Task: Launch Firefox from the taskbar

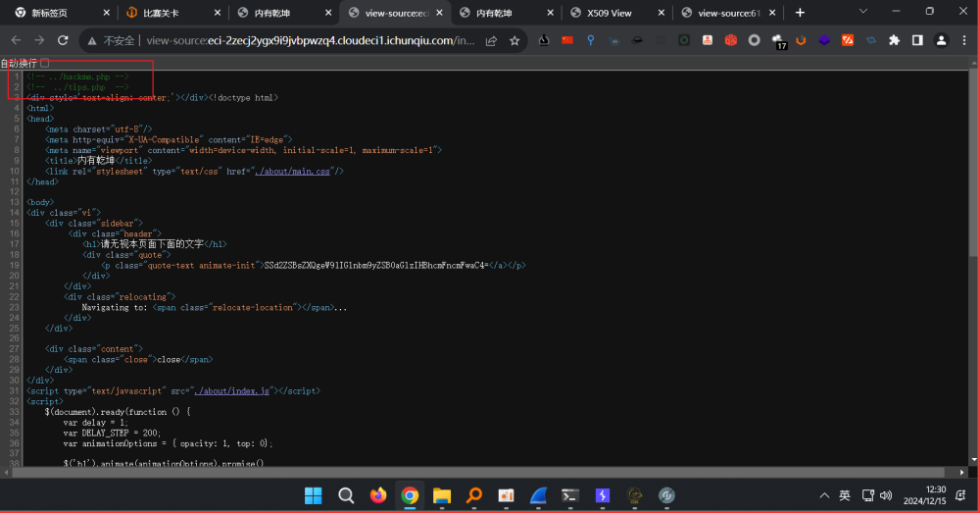Action: coord(377,495)
